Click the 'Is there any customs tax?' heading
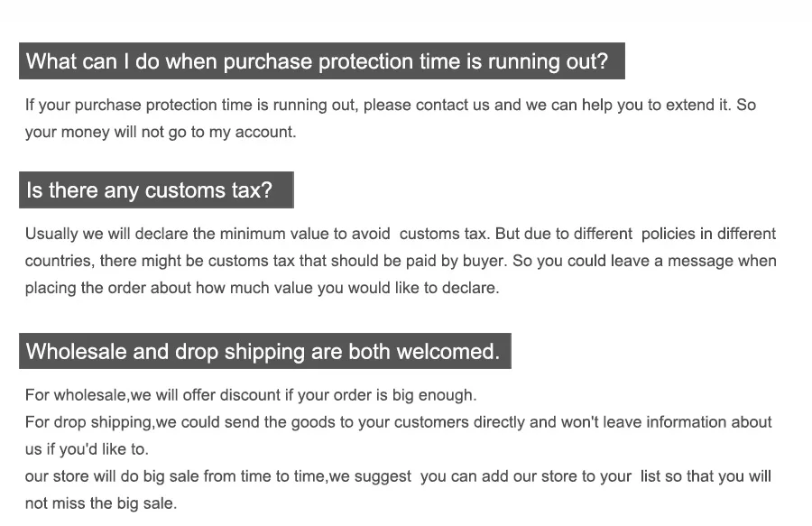Image resolution: width=812 pixels, height=526 pixels. pos(156,190)
